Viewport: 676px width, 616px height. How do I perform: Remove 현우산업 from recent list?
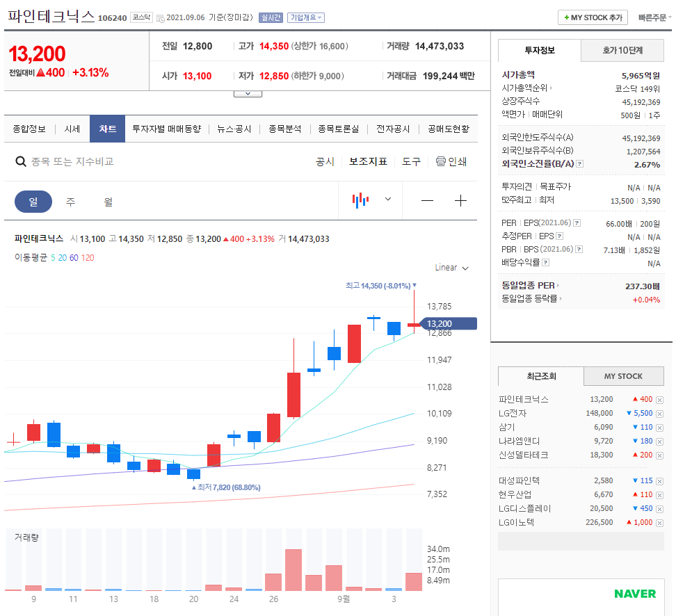(659, 495)
